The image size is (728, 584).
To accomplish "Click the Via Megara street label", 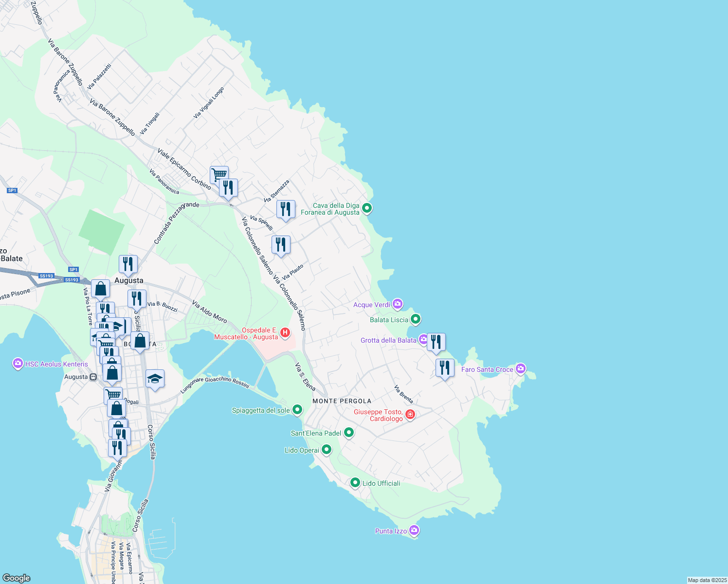I will (x=122, y=555).
